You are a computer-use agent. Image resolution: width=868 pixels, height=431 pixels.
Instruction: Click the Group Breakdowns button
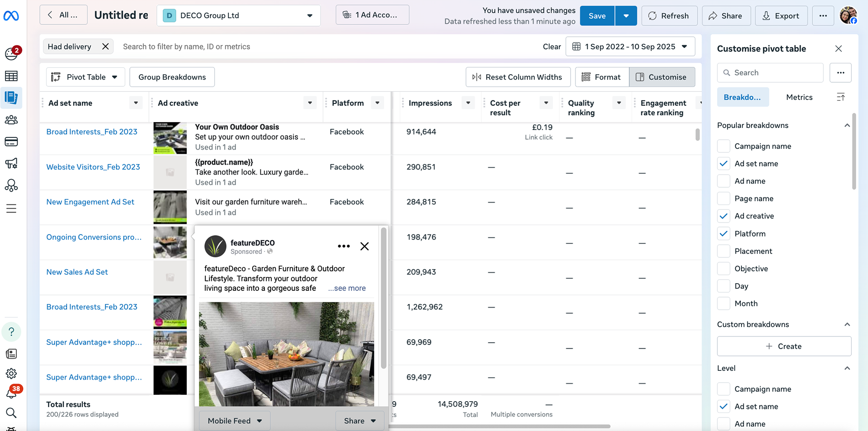[x=172, y=77]
